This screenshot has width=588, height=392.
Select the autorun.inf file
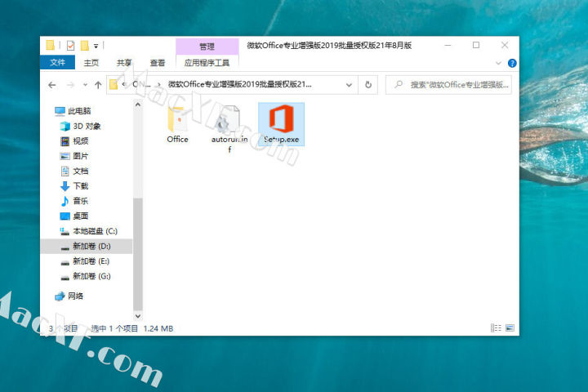tap(229, 129)
